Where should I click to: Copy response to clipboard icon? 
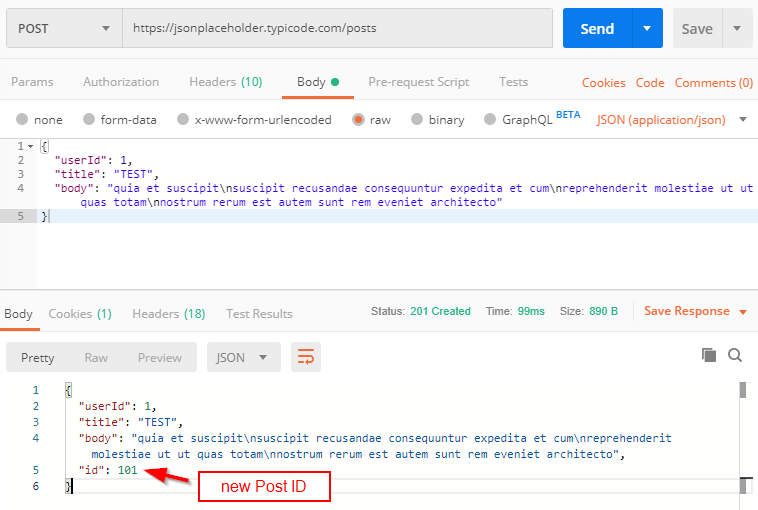pyautogui.click(x=709, y=355)
